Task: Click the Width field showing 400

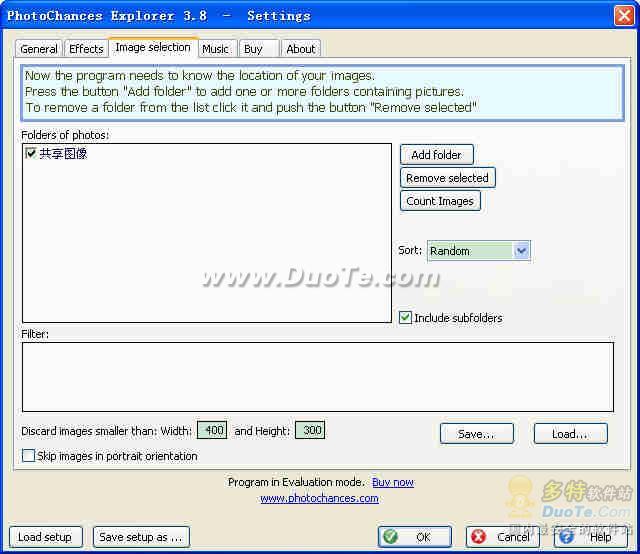Action: click(x=212, y=430)
